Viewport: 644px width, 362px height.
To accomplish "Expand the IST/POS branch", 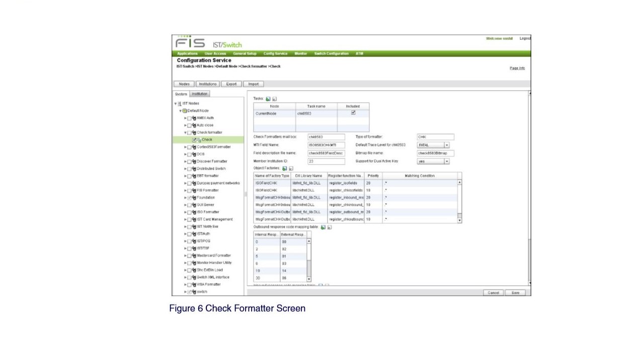I will (x=185, y=241).
